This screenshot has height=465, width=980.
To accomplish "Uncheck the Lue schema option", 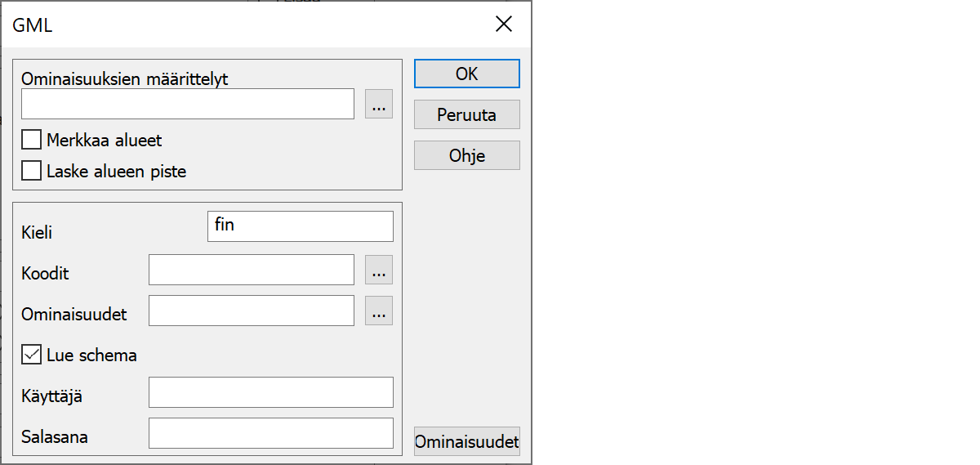I will pos(32,355).
